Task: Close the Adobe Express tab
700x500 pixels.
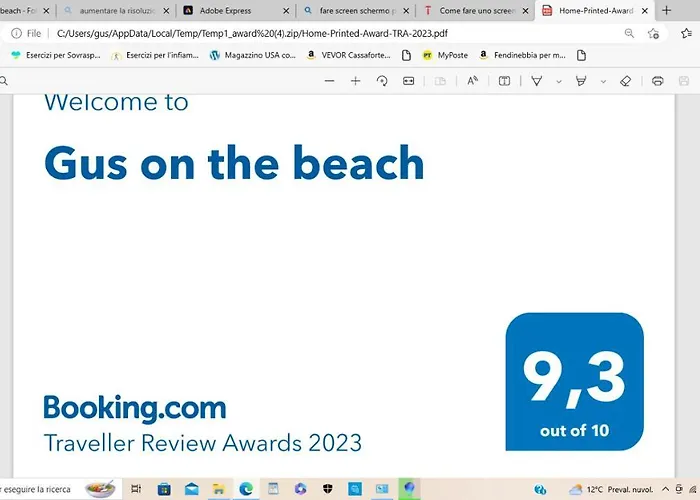Action: point(286,11)
